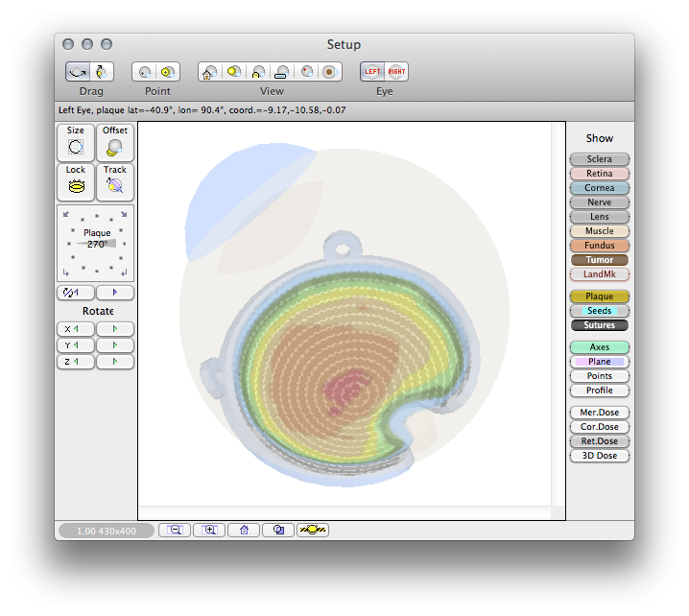
Task: Show the Ret.Dose overlay
Action: (x=600, y=441)
